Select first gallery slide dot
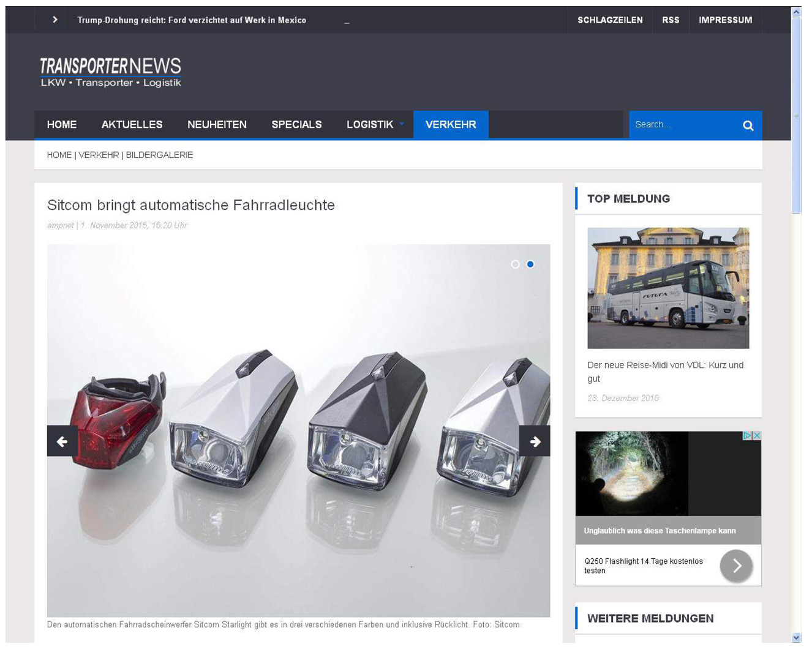The image size is (812, 652). [515, 264]
